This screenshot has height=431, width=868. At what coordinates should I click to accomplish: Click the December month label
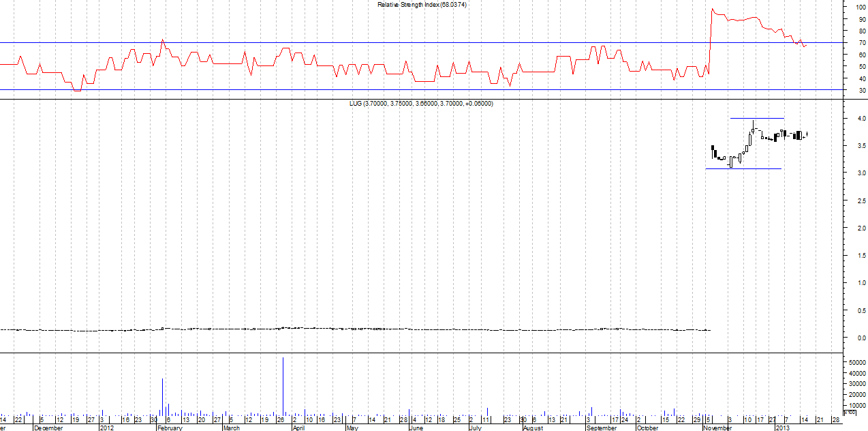48,428
